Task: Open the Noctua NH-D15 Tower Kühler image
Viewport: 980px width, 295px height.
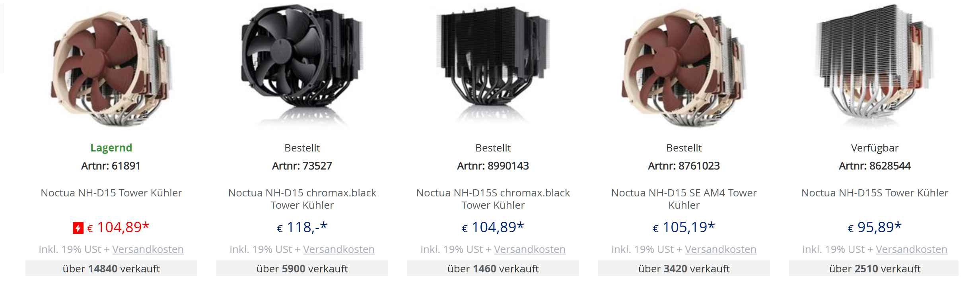Action: (x=111, y=68)
